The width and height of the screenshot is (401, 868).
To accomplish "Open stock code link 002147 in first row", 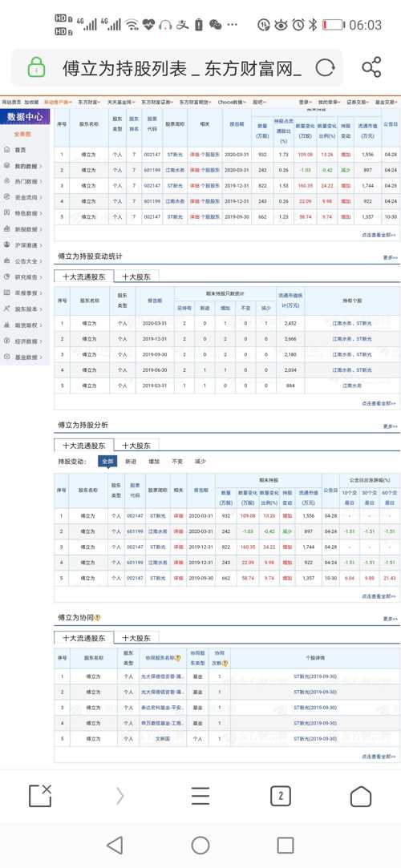I will click(151, 155).
